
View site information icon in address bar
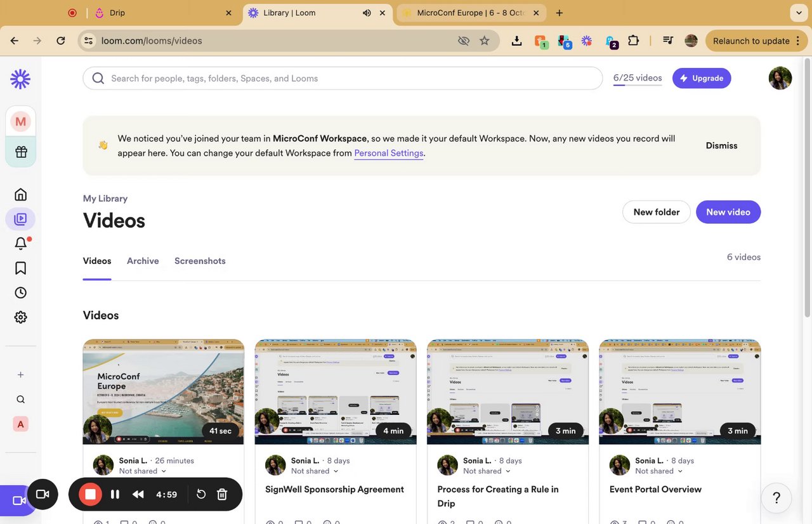pyautogui.click(x=89, y=41)
